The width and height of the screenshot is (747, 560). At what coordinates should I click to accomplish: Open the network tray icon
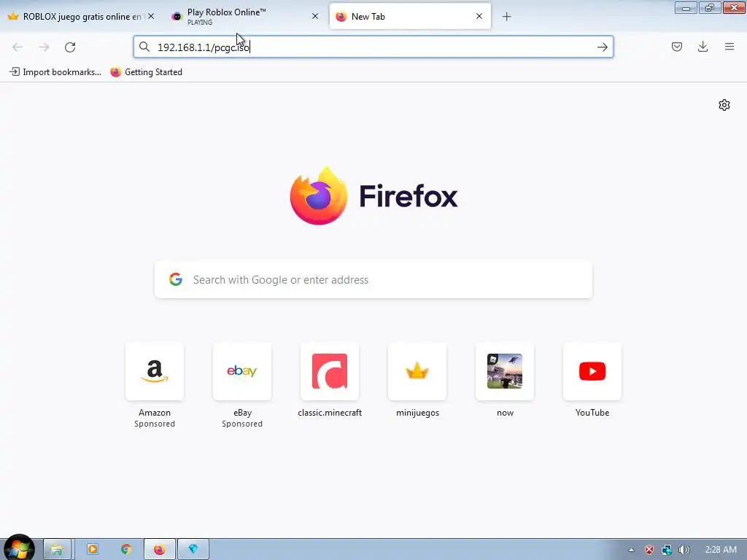(667, 550)
